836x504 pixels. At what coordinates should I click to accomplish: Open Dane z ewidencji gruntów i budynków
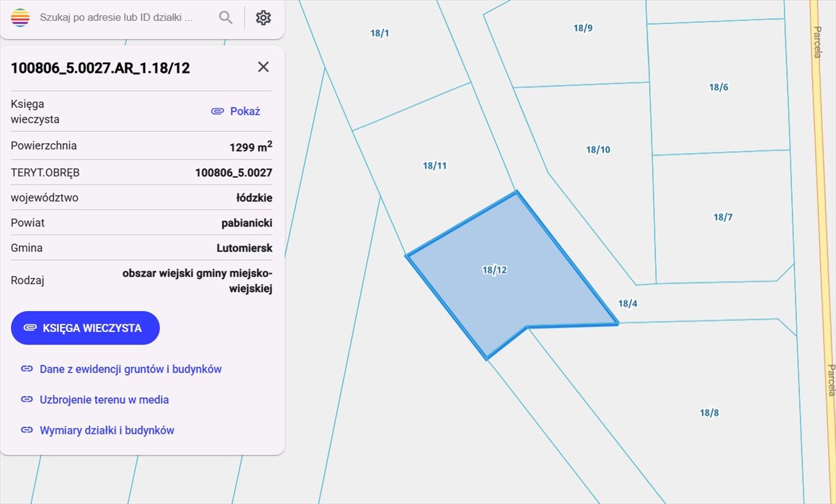point(131,369)
